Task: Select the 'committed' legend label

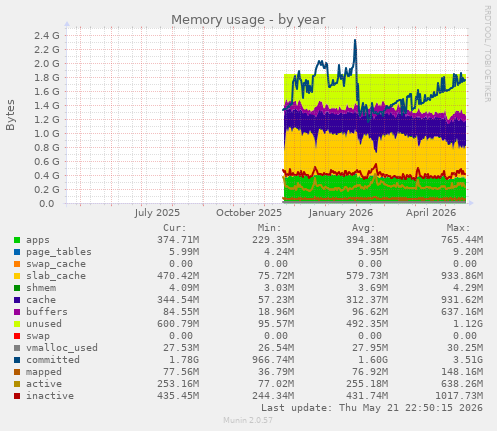Action: (x=53, y=360)
